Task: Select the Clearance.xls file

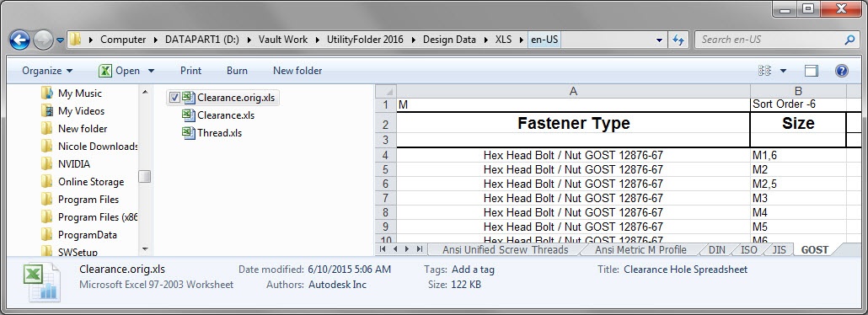Action: tap(226, 115)
